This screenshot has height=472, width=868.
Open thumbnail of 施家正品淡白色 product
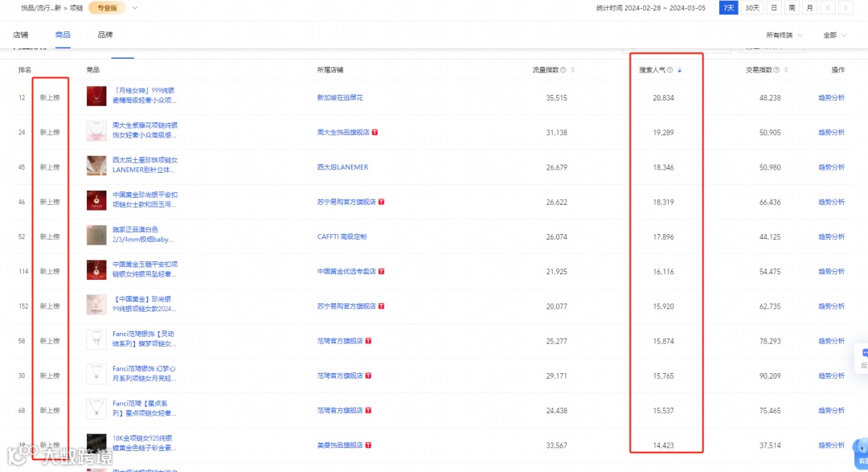(x=96, y=235)
